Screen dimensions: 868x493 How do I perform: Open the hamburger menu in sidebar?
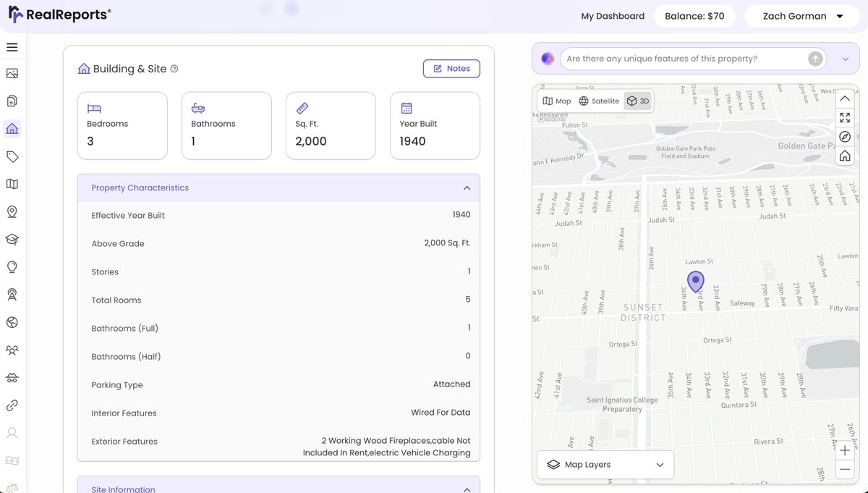[x=12, y=47]
